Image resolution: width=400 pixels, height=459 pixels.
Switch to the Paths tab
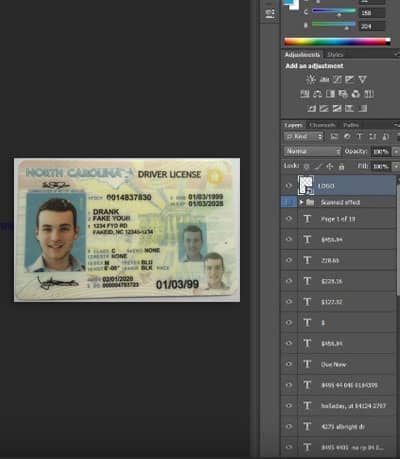pyautogui.click(x=351, y=125)
